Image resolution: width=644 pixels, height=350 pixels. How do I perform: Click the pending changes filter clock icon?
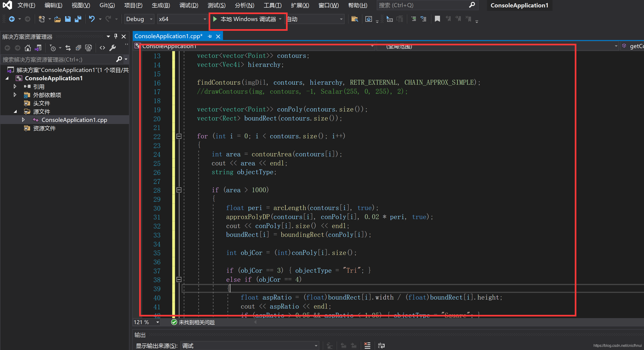tap(53, 48)
